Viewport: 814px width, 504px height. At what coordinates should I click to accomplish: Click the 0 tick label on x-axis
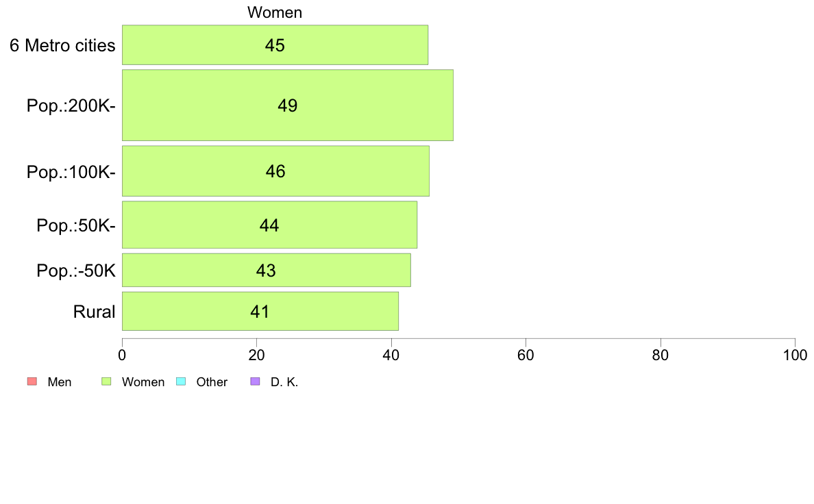click(x=122, y=355)
